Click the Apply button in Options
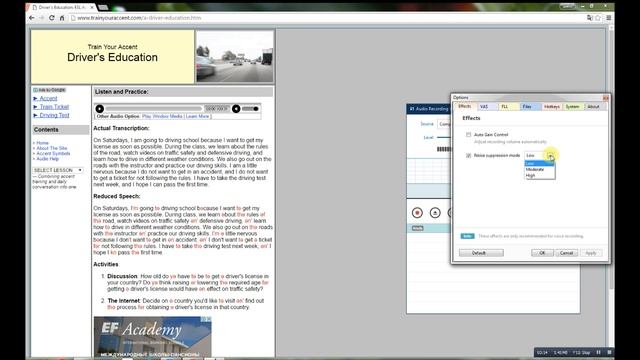Screen dimensions: 640x360 point(591,253)
